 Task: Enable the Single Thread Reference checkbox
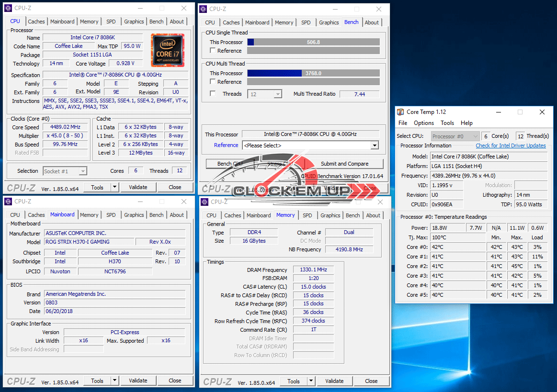coord(213,51)
